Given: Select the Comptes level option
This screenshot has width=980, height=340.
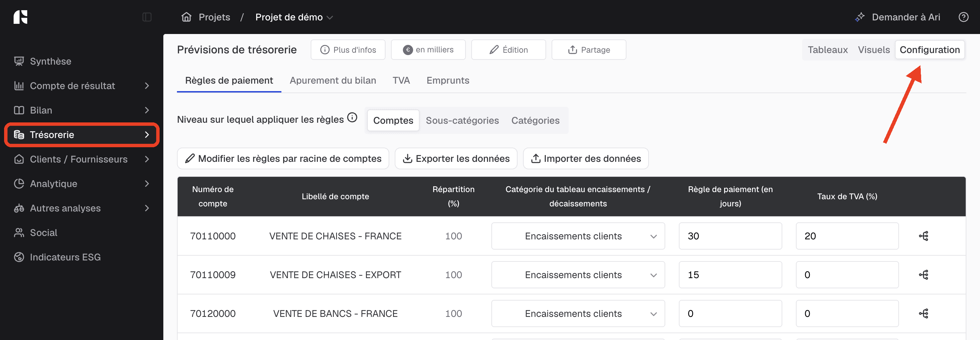Looking at the screenshot, I should 393,121.
